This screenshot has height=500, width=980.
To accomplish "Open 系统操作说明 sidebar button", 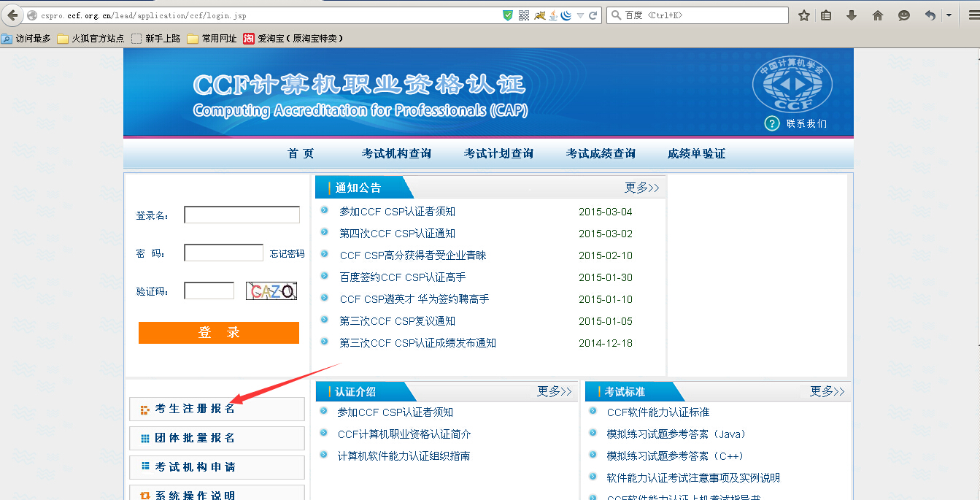I will coord(217,493).
